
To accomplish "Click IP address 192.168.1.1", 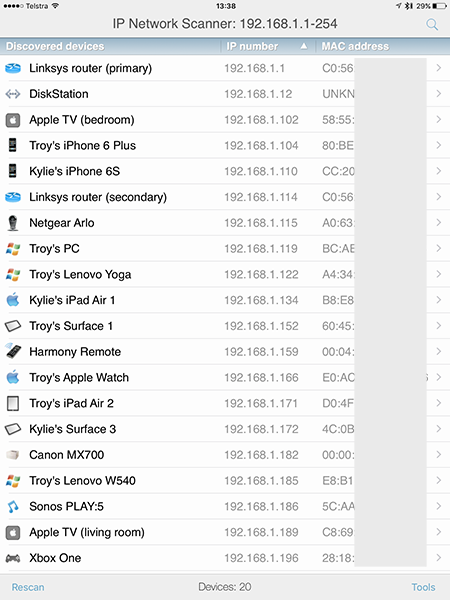I will (254, 68).
